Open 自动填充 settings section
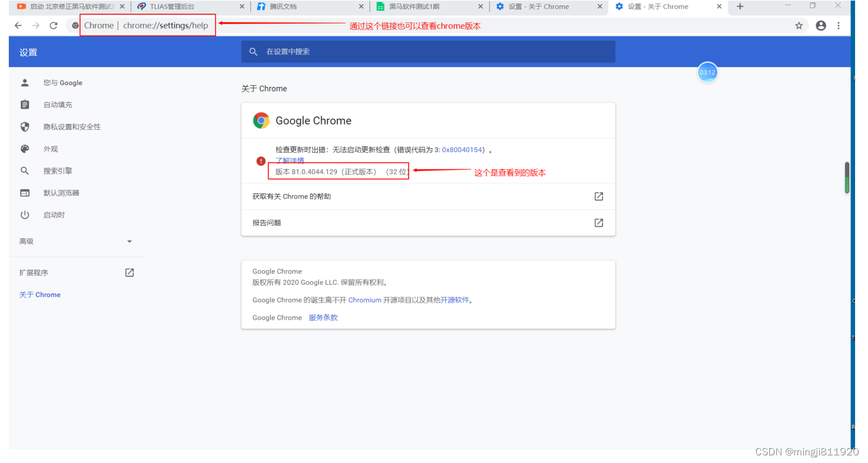Image resolution: width=868 pixels, height=463 pixels. [58, 105]
